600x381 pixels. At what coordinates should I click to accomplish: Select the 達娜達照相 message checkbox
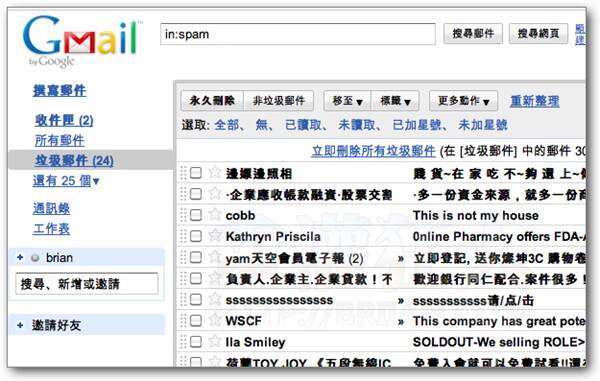(x=196, y=173)
